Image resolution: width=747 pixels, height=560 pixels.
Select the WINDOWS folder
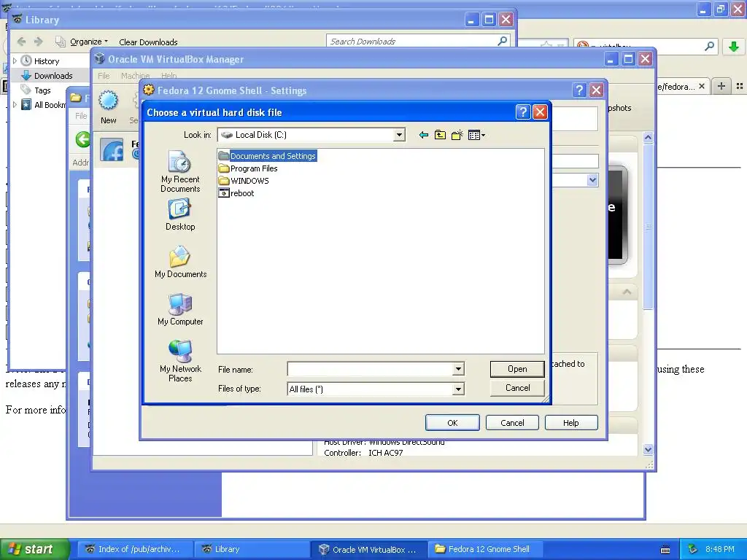pyautogui.click(x=244, y=181)
